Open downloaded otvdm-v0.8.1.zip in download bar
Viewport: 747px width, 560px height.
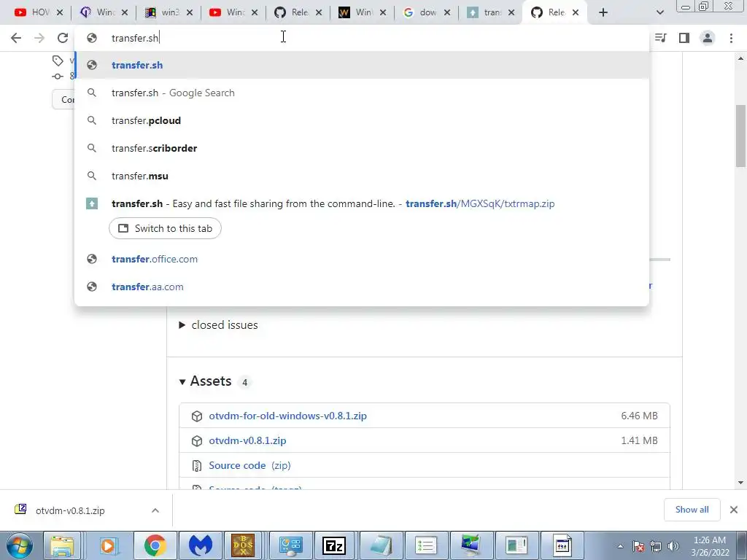pos(69,510)
